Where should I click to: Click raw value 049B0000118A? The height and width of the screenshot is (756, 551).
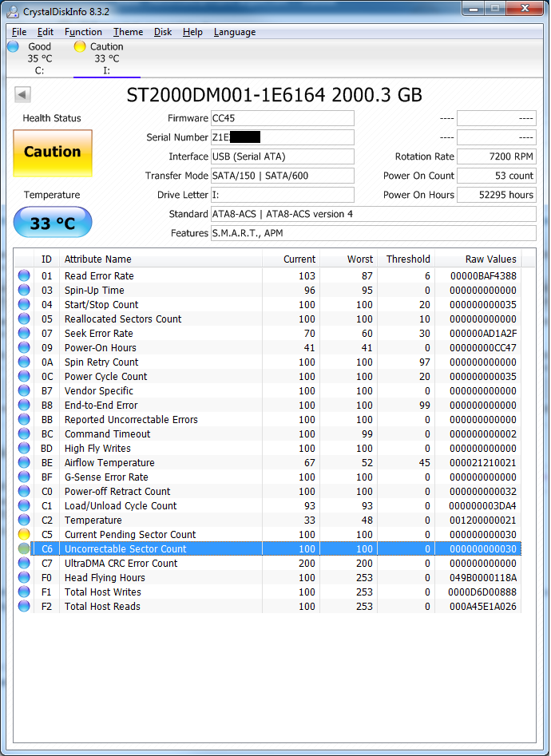point(483,578)
